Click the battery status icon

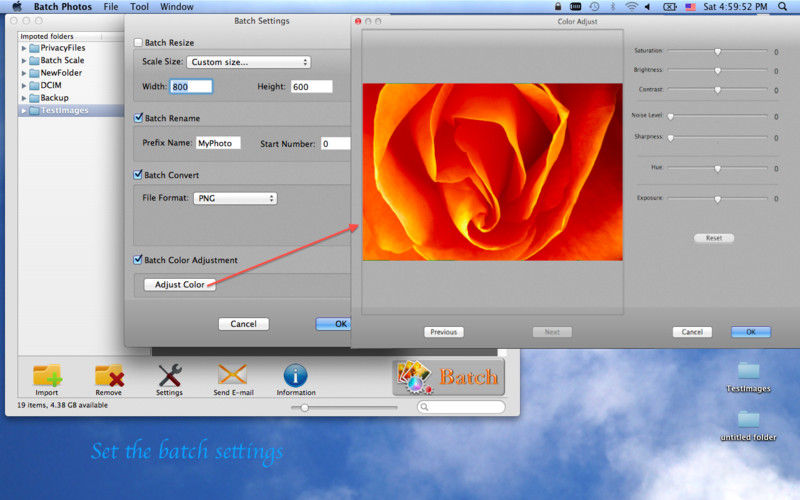click(669, 7)
